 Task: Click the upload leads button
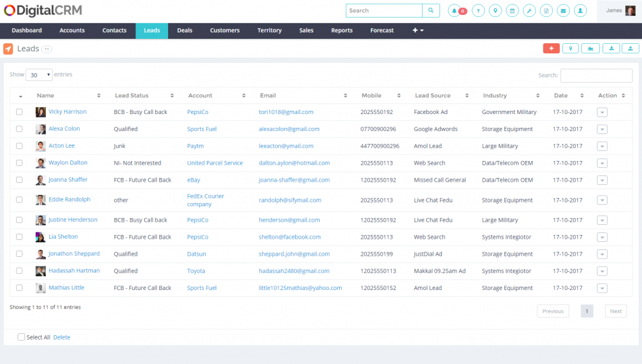pos(631,48)
